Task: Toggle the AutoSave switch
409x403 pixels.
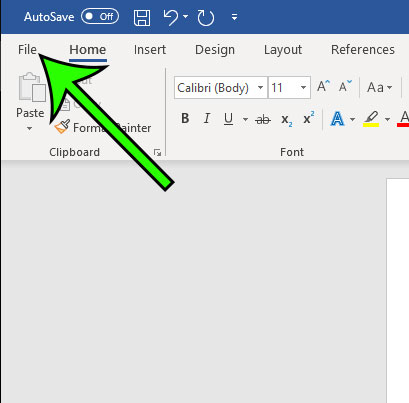Action: (x=100, y=16)
